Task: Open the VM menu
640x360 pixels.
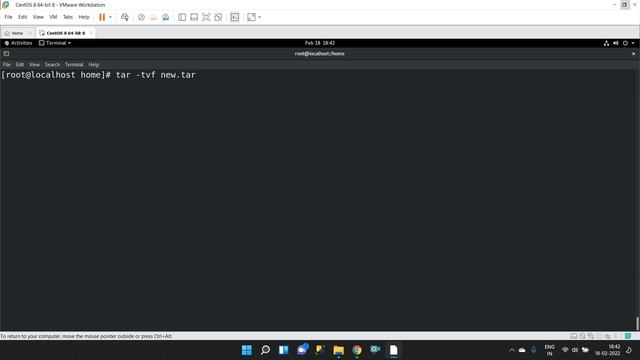Action: point(53,17)
